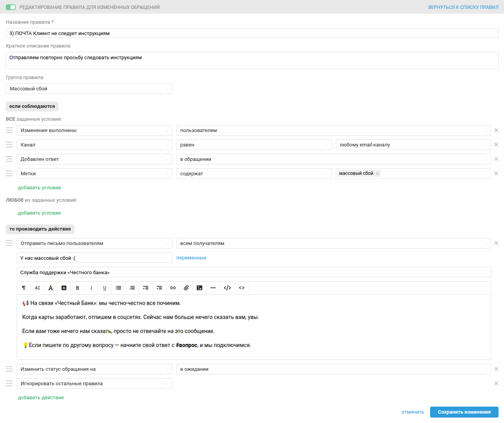Decrease indent of the paragraph
Viewport: 504px width, 423px height.
tap(146, 288)
